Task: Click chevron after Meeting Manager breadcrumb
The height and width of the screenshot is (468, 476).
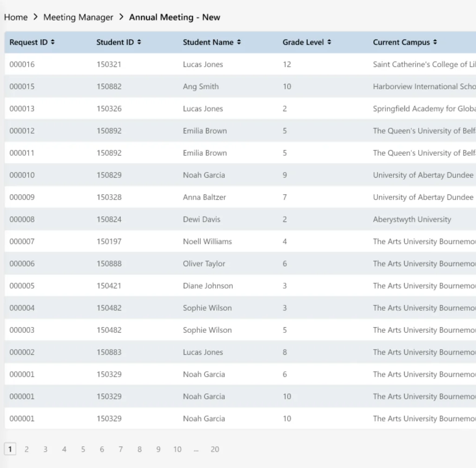Action: [121, 17]
